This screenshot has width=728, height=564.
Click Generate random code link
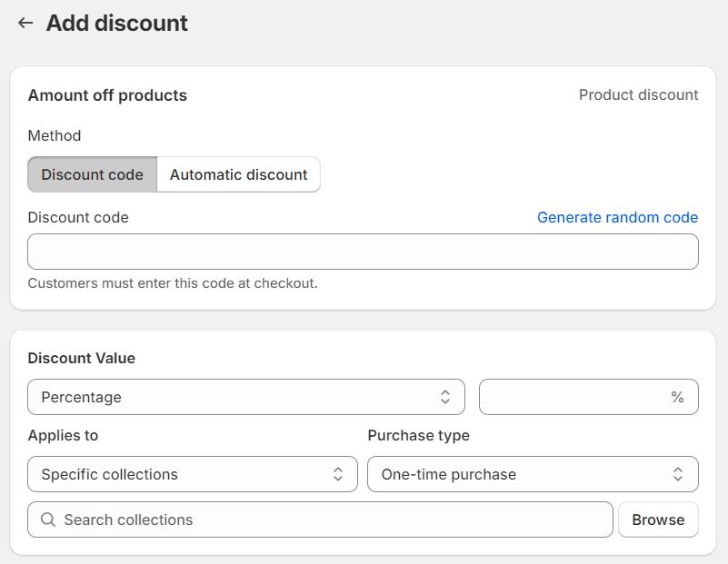pos(617,217)
